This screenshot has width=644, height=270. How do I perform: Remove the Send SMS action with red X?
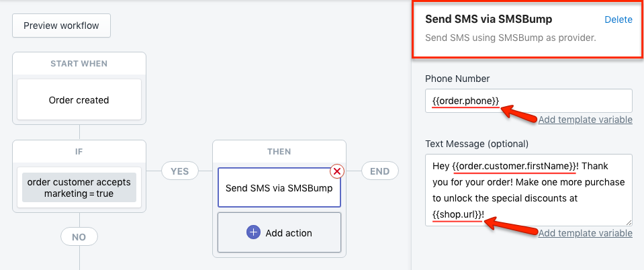[x=337, y=171]
